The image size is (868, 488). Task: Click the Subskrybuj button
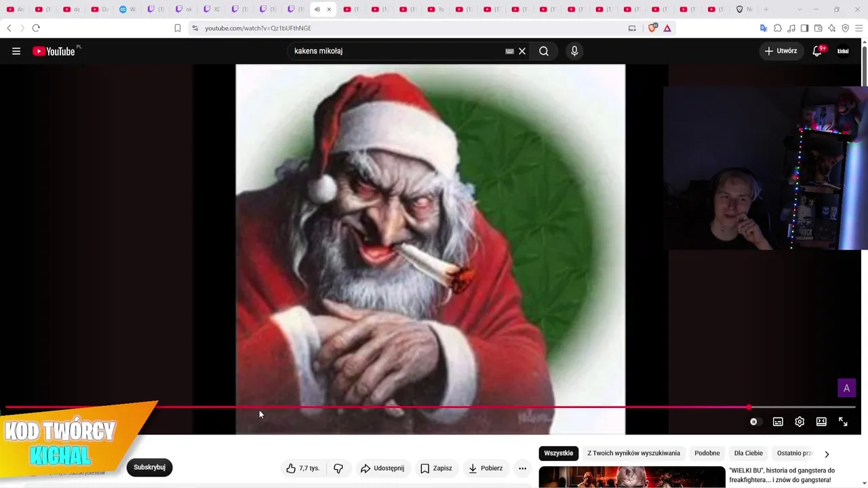coord(149,468)
